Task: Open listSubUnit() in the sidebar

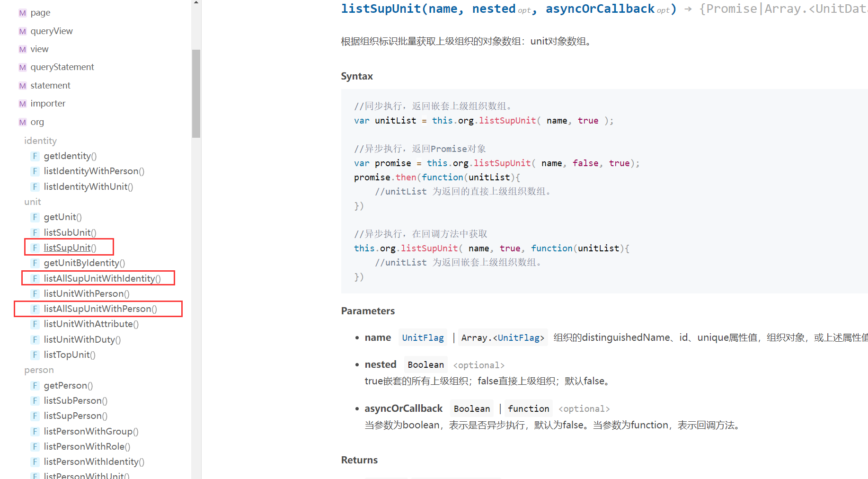Action: 70,233
